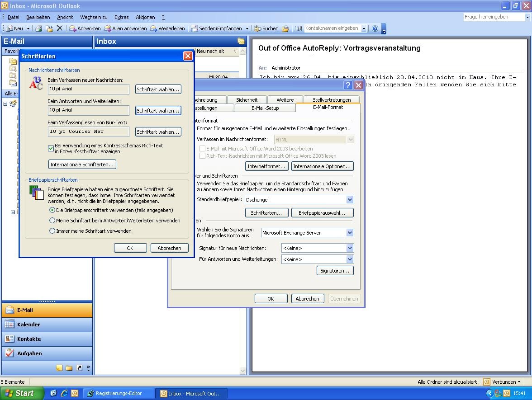Click the Frage hier eingeben field
The height and width of the screenshot is (400, 532).
click(x=494, y=17)
